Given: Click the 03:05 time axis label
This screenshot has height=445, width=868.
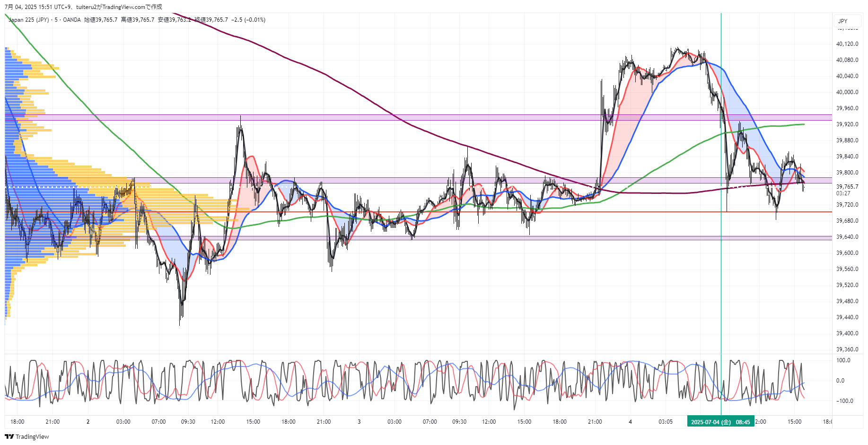Looking at the screenshot, I should [666, 422].
